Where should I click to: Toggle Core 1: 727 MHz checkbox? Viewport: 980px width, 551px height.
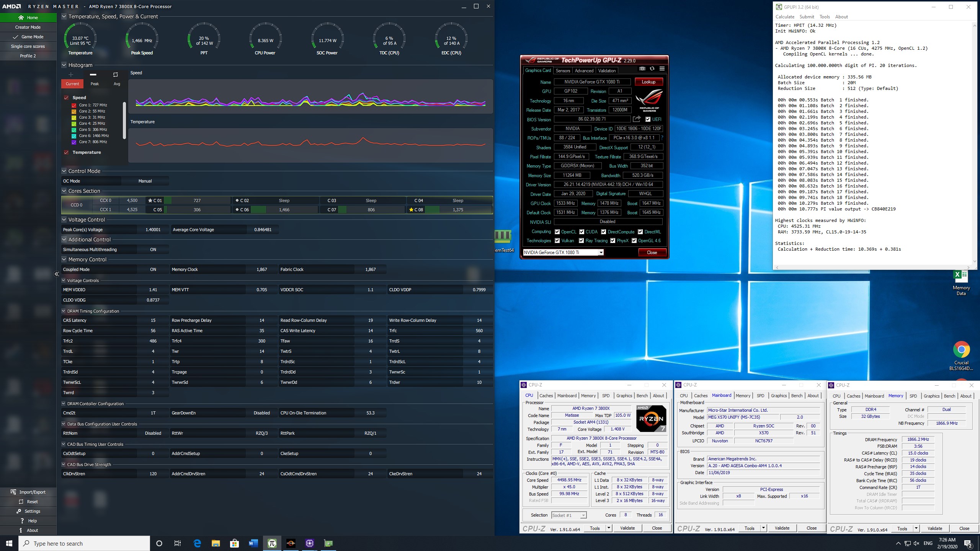tap(74, 105)
